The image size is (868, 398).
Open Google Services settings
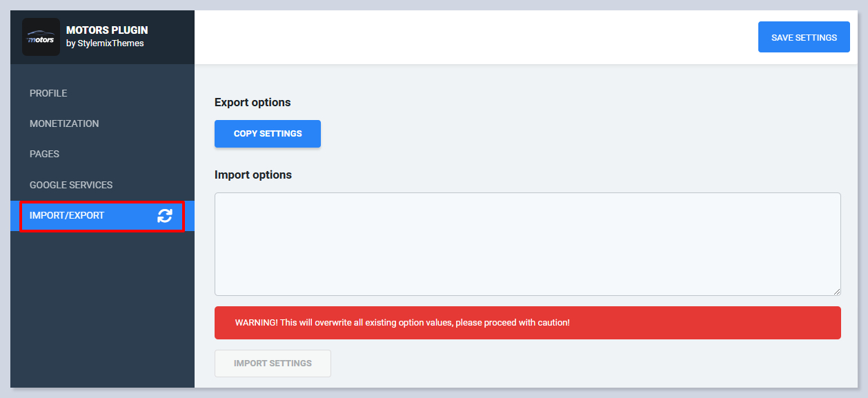71,185
